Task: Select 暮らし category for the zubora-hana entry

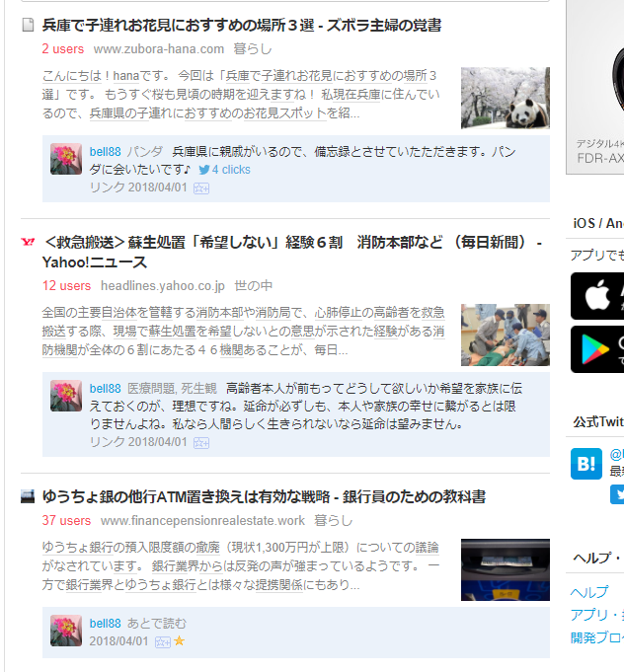Action: (x=253, y=49)
